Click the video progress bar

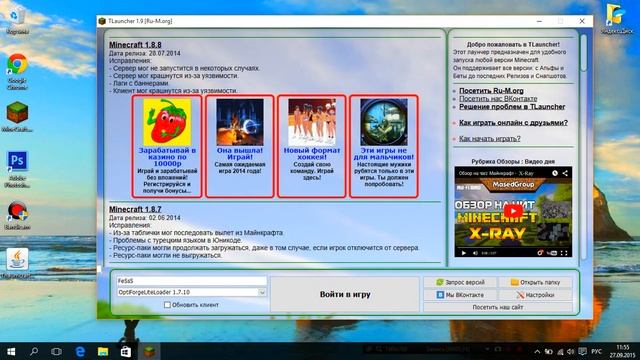(x=513, y=248)
